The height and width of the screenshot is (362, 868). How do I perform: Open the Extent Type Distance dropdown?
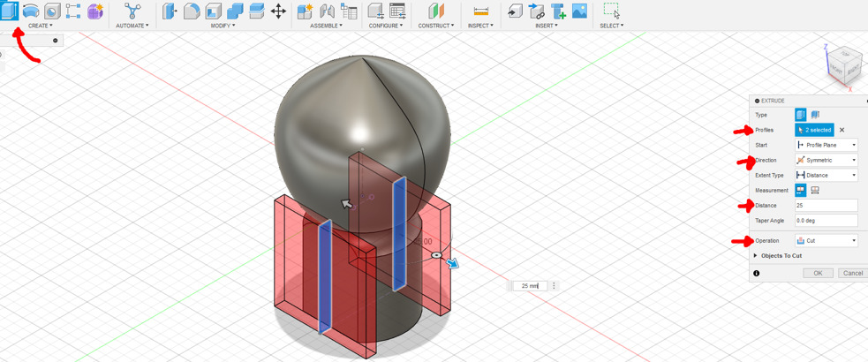826,176
